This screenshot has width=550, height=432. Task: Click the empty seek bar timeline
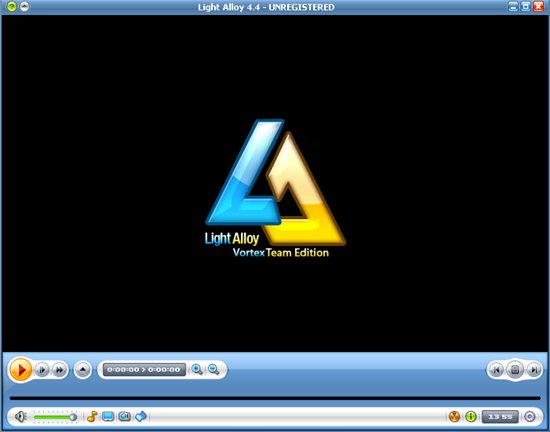[275, 398]
